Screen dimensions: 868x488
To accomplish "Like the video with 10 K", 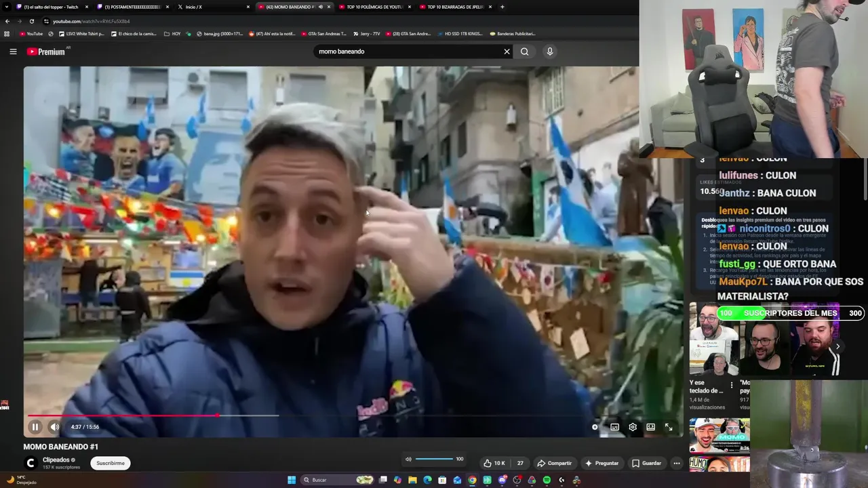I will 494,463.
